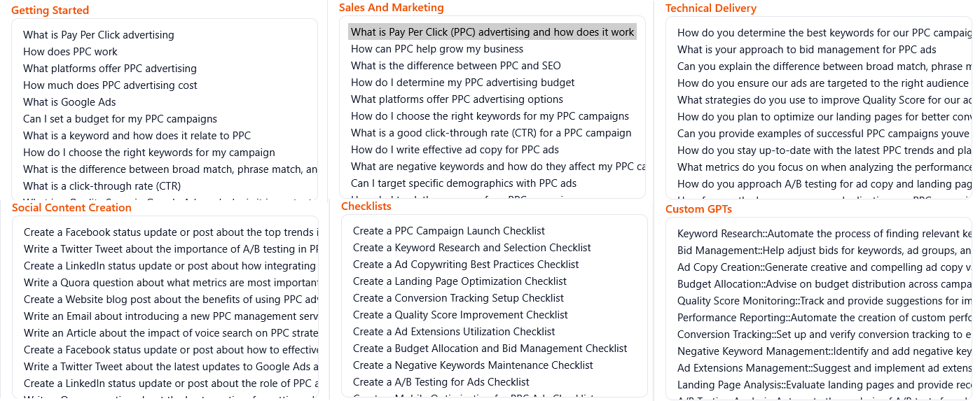The width and height of the screenshot is (980, 401).
Task: Choose 'Write an Email about introducing a new PPC' prompt
Action: pyautogui.click(x=170, y=316)
